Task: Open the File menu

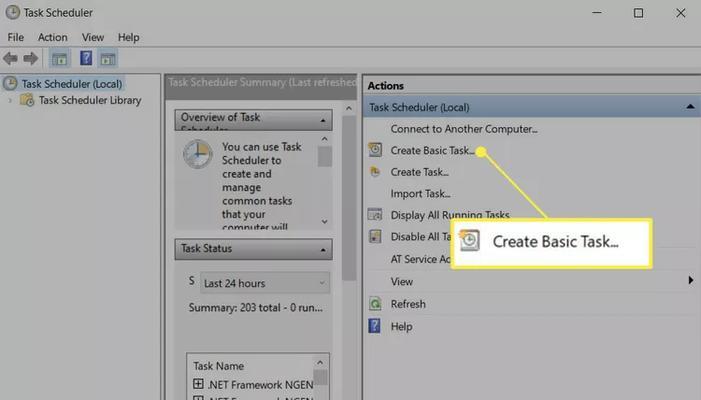Action: [16, 37]
